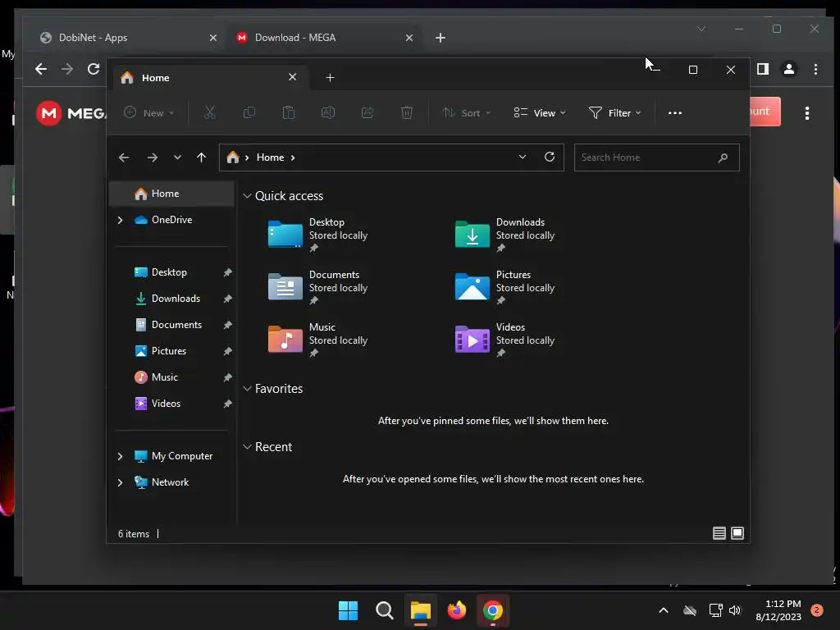Show hidden system tray icons chevron

coord(663,610)
